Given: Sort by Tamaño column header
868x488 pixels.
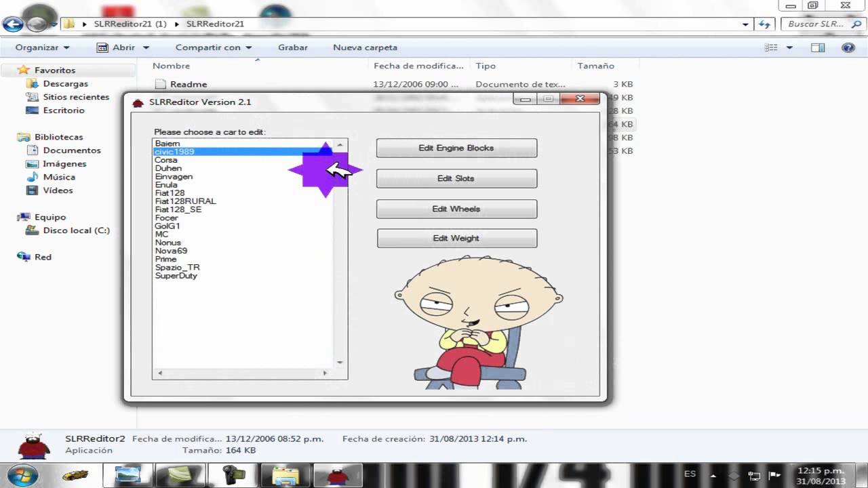Looking at the screenshot, I should tap(595, 66).
